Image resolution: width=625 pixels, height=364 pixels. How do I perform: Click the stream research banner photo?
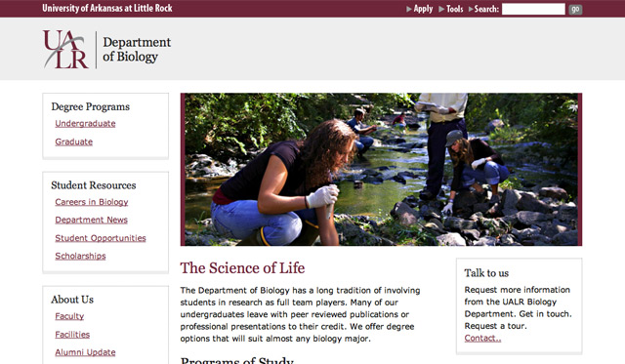point(381,169)
